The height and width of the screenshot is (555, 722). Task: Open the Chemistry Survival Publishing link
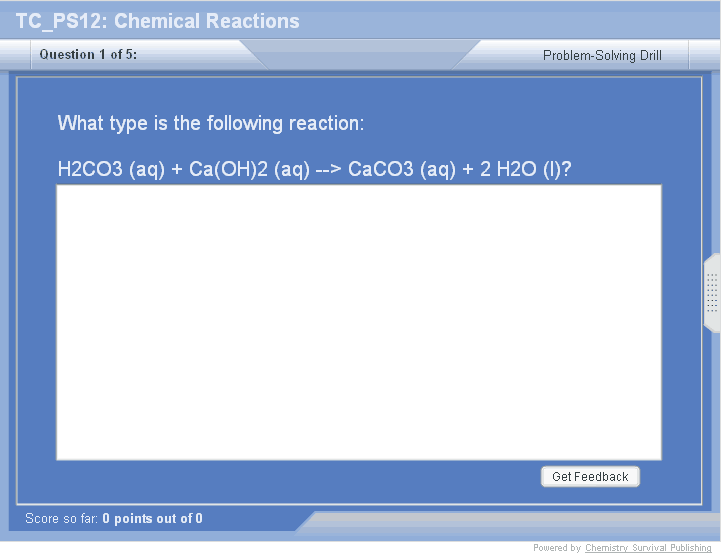[648, 548]
